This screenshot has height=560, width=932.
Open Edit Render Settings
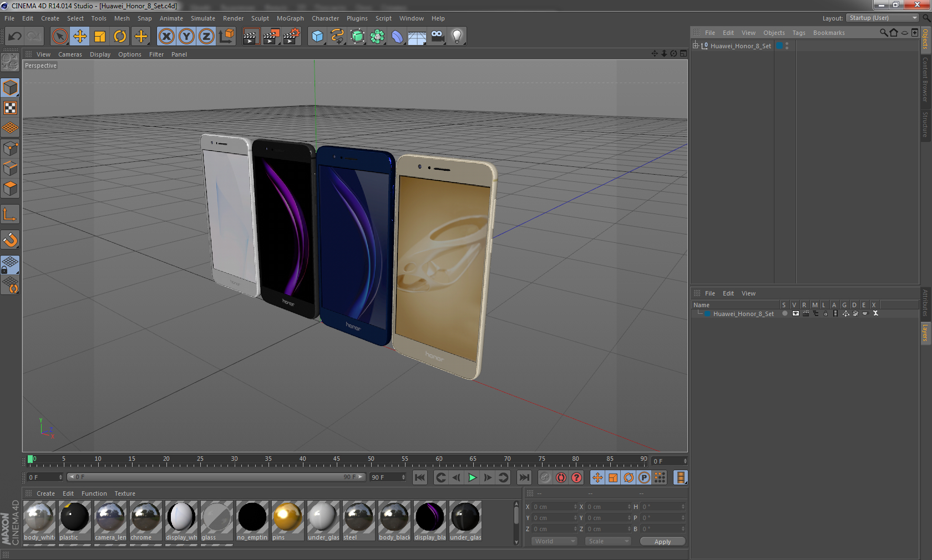pos(292,37)
